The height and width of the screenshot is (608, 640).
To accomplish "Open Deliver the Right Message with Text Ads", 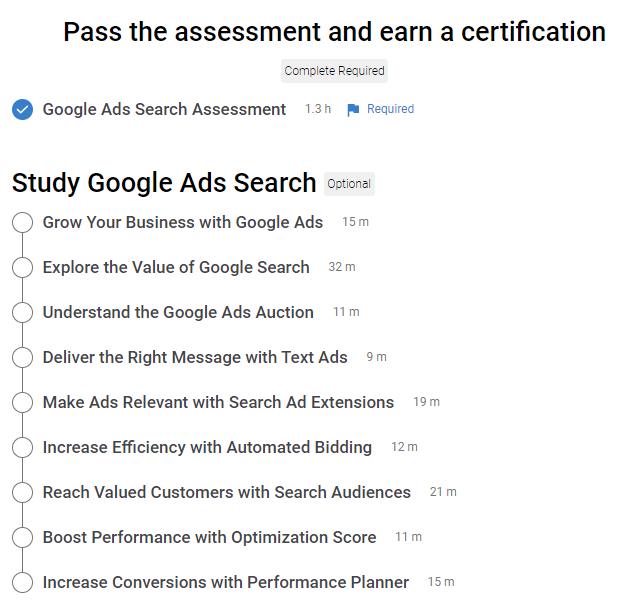I will coord(195,357).
